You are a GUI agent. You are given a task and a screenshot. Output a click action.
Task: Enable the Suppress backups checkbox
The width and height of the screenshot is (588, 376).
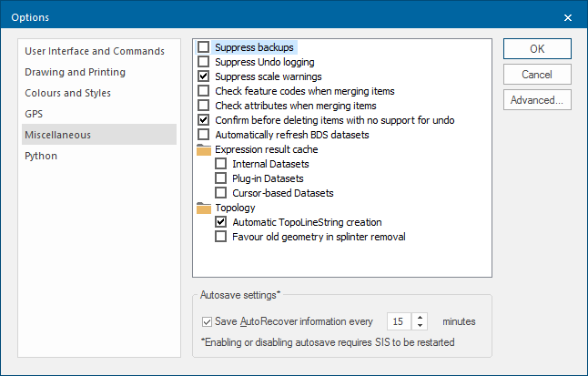click(x=204, y=47)
